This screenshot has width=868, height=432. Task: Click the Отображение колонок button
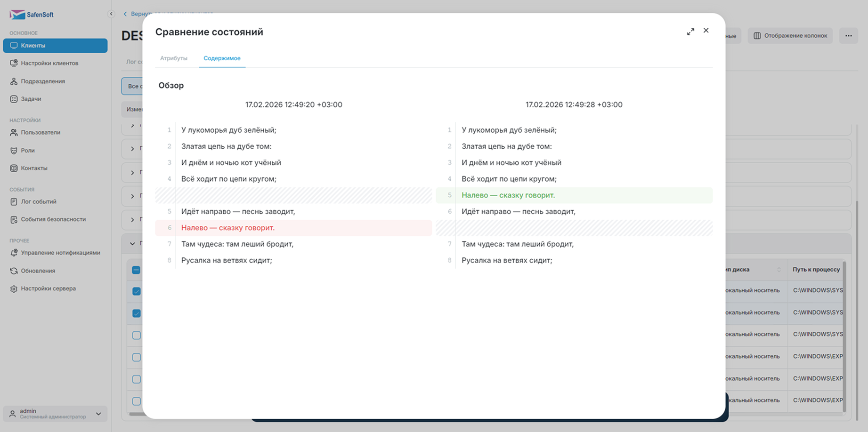[790, 36]
